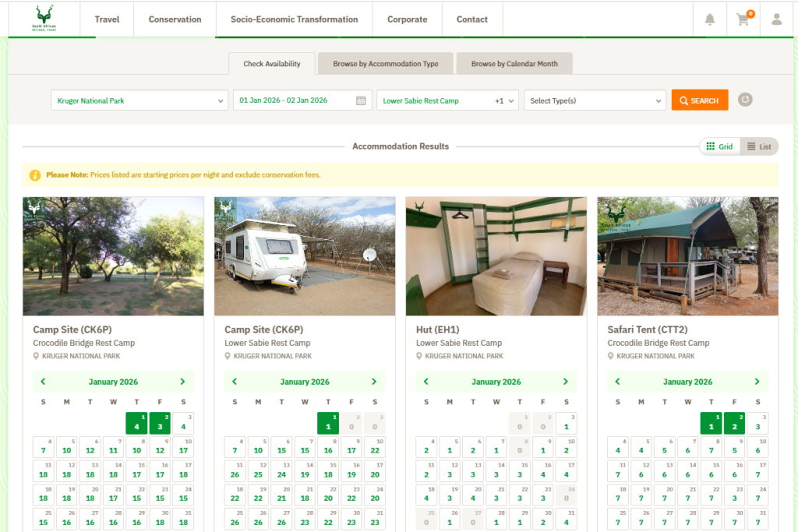The width and height of the screenshot is (798, 532).
Task: Select January 31 on Safari Tent calendar
Action: (757, 519)
